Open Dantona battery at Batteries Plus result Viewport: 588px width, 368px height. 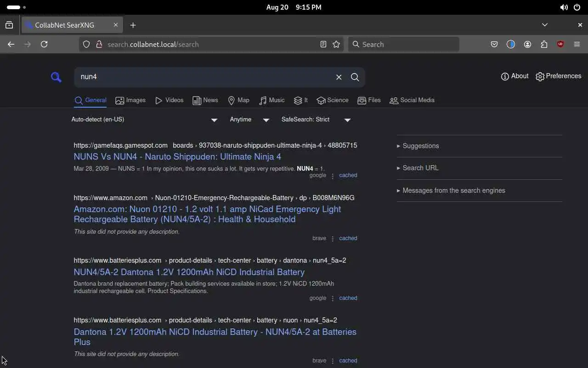coord(215,337)
